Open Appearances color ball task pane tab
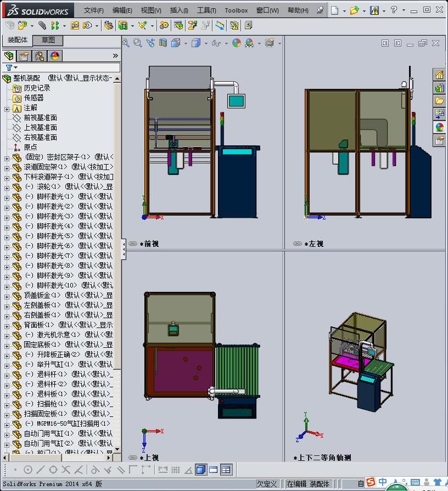Viewport: 448px width, 491px height. (x=439, y=127)
